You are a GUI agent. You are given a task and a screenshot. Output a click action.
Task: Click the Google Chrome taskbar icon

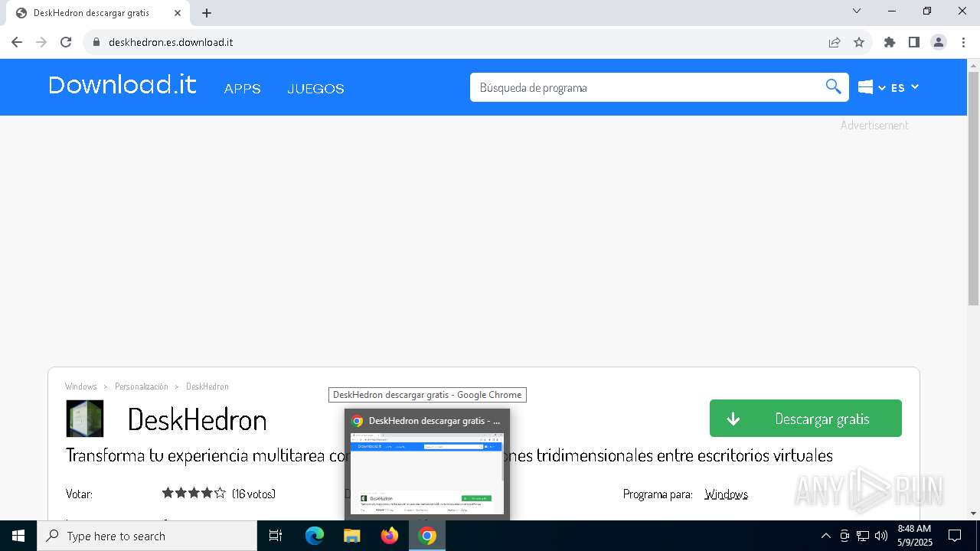(x=427, y=536)
